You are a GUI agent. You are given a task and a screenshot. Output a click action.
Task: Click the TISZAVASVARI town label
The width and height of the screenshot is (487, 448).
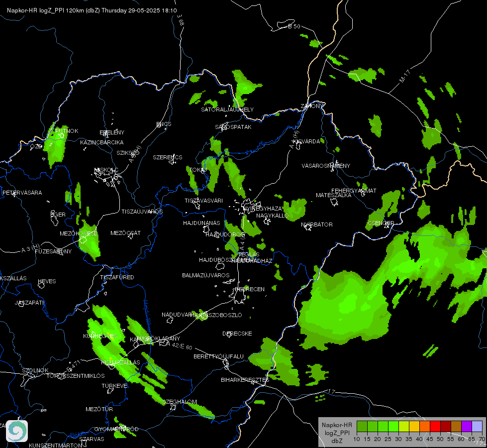(204, 201)
